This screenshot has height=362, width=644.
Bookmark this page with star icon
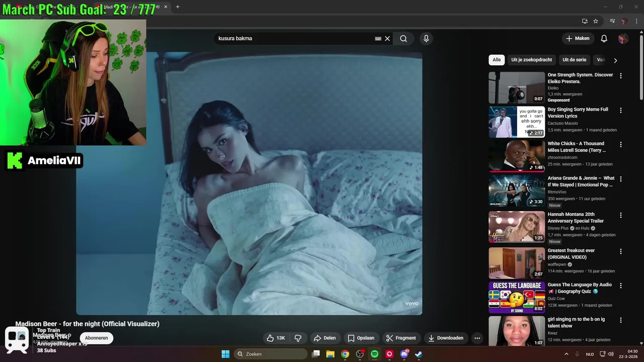596,21
